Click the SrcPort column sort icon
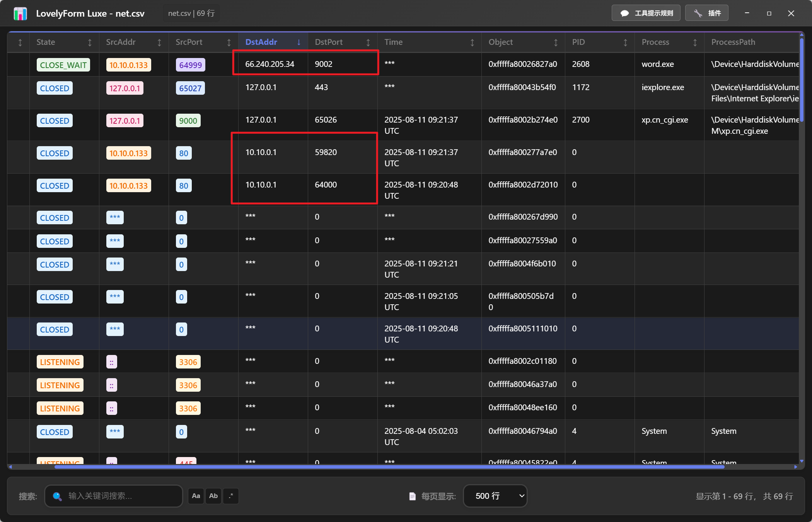The width and height of the screenshot is (812, 522). point(229,43)
